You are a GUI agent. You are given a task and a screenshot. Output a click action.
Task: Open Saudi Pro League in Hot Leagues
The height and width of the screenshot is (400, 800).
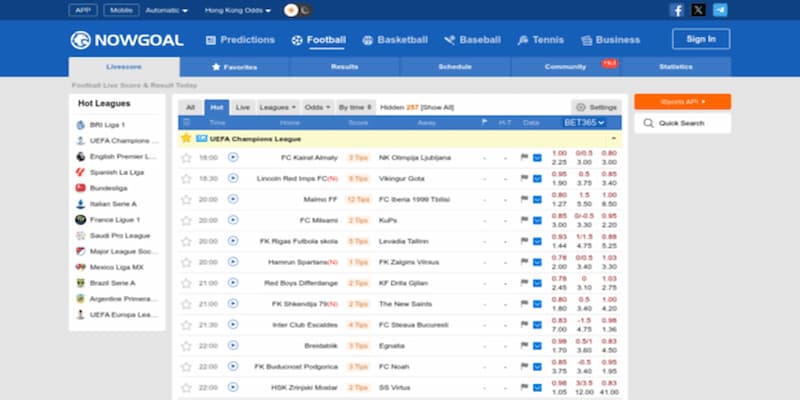pyautogui.click(x=120, y=236)
